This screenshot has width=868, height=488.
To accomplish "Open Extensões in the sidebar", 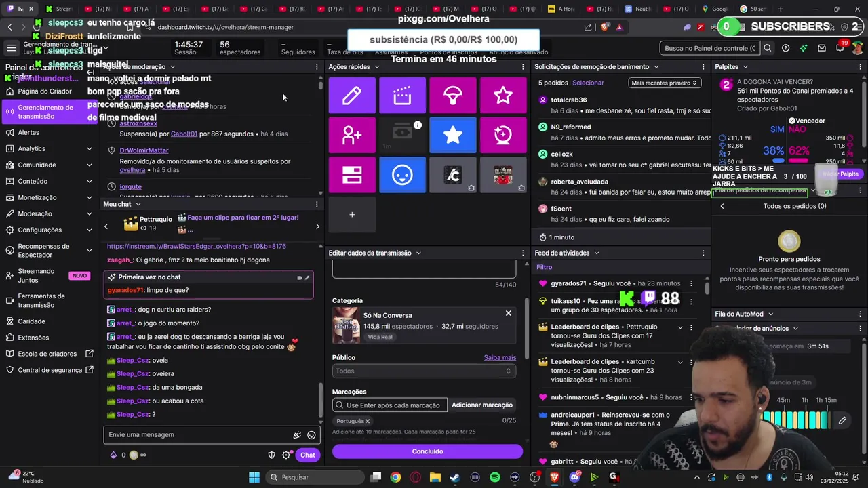I will 33,338.
